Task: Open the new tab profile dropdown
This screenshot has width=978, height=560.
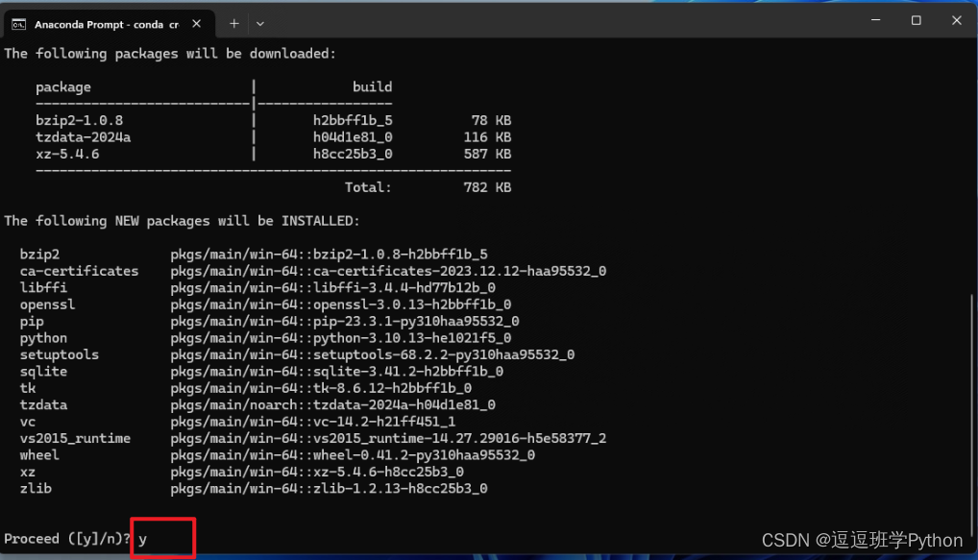Action: [260, 24]
